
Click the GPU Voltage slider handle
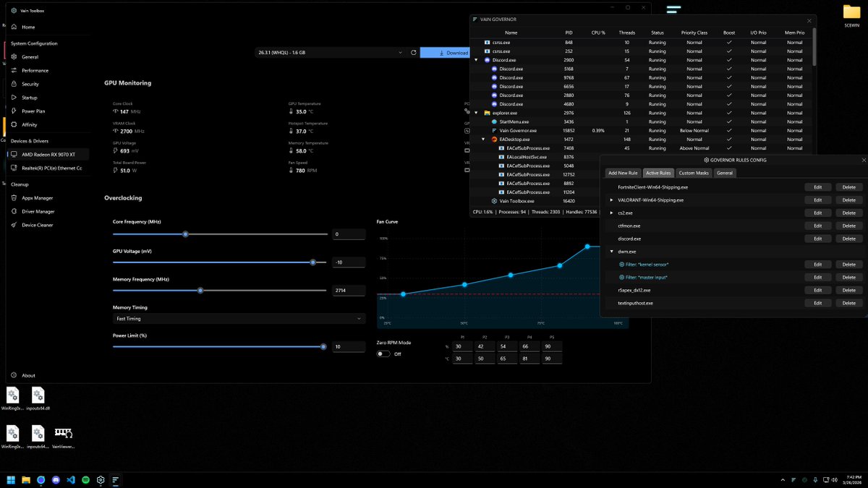[x=313, y=262]
